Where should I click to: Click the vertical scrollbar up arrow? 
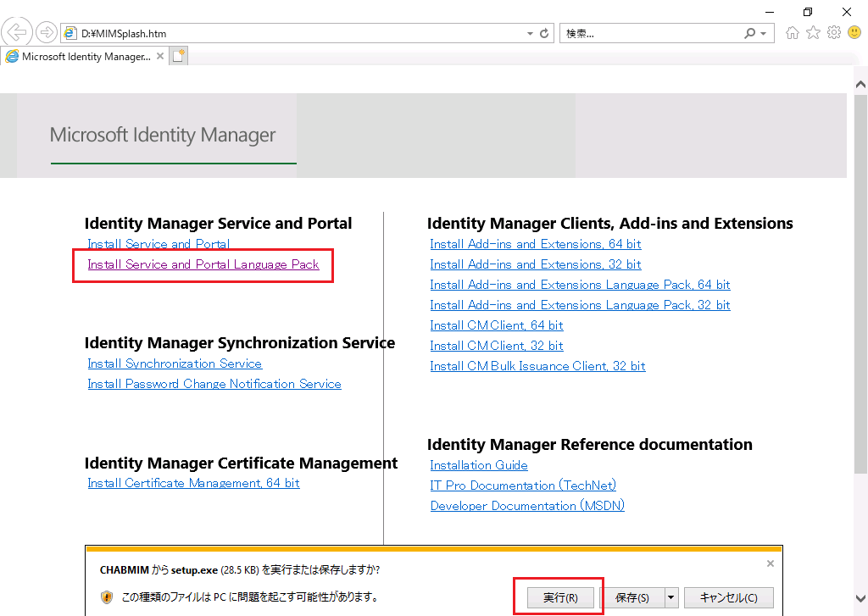[860, 84]
